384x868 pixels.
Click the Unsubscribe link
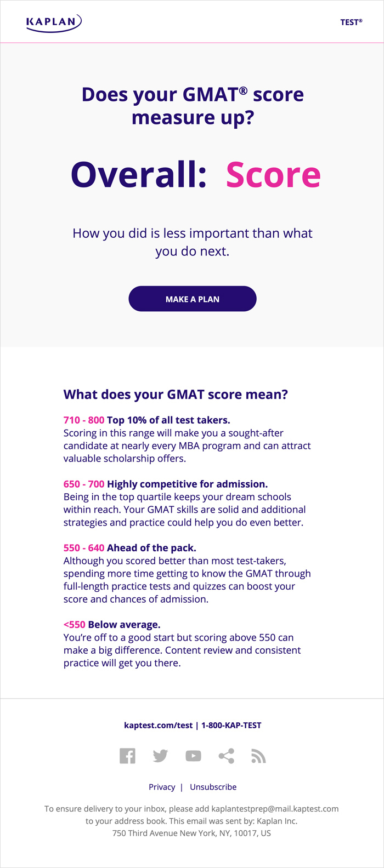[213, 787]
